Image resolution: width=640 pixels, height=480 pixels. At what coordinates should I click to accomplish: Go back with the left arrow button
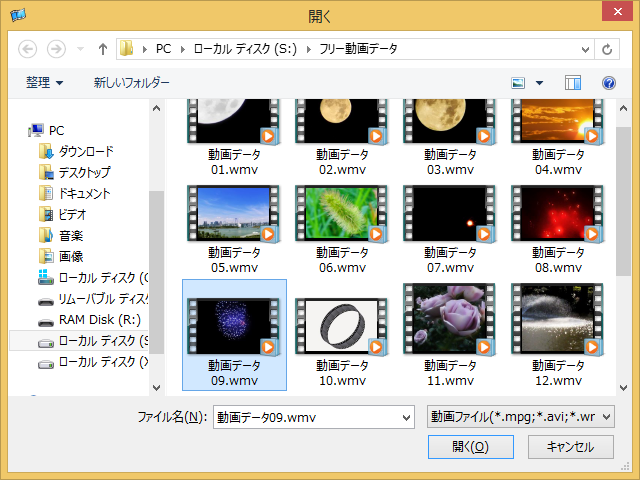(x=27, y=49)
